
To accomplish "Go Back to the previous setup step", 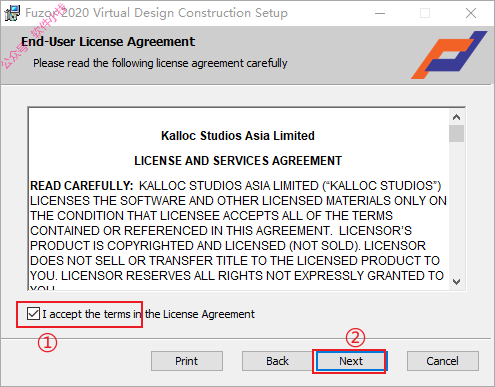I will tap(277, 361).
